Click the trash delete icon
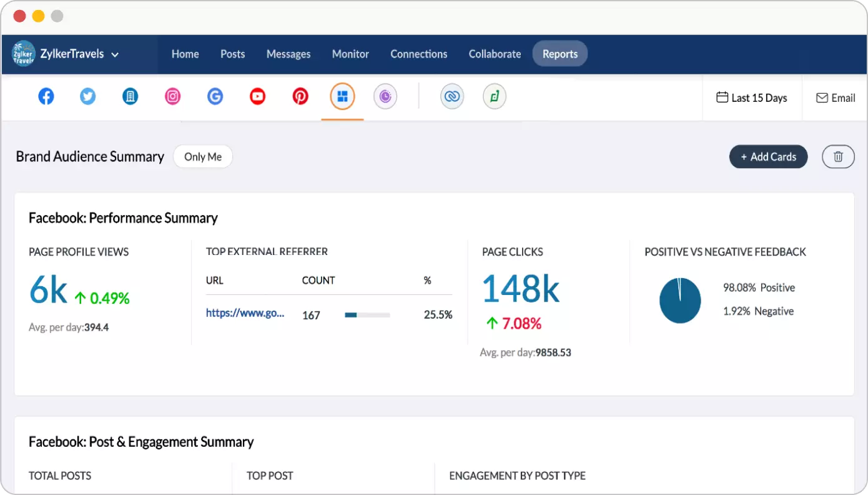 click(838, 157)
